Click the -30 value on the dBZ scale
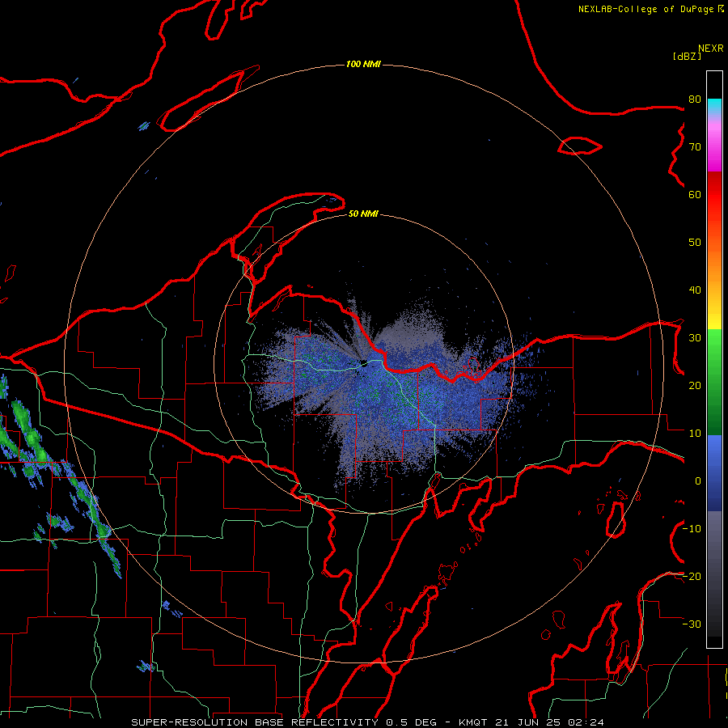The height and width of the screenshot is (728, 728). click(692, 624)
